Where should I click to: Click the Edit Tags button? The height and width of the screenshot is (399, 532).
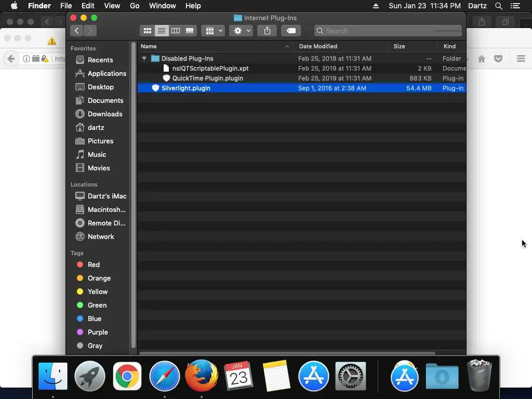291,31
